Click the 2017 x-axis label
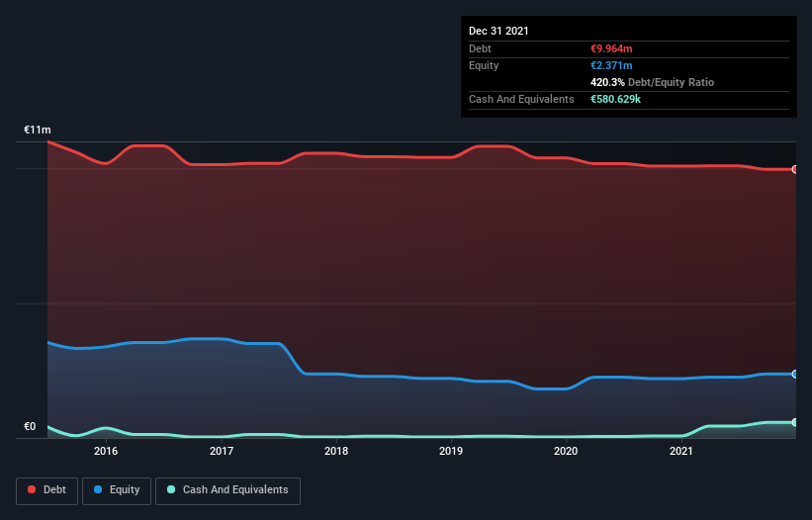Viewport: 812px width, 520px height. (x=222, y=451)
